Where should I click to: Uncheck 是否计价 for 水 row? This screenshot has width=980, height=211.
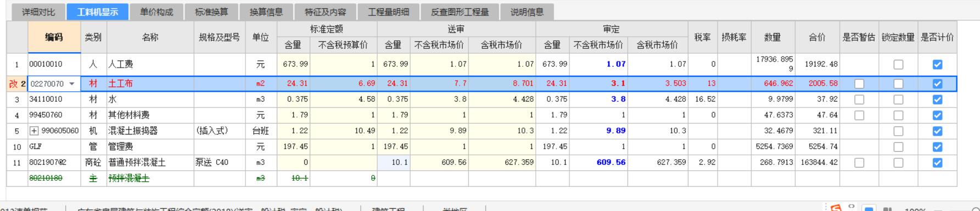point(937,100)
